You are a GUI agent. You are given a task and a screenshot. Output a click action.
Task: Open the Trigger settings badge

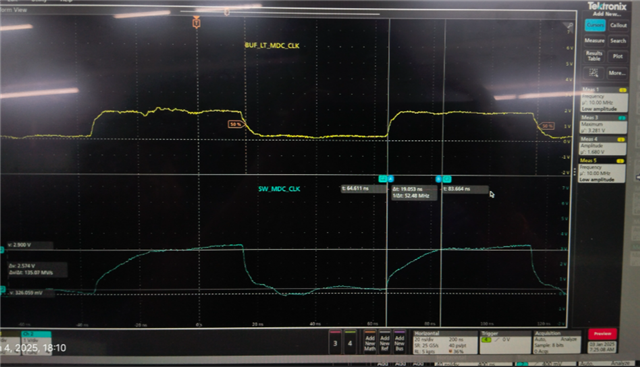pos(505,342)
